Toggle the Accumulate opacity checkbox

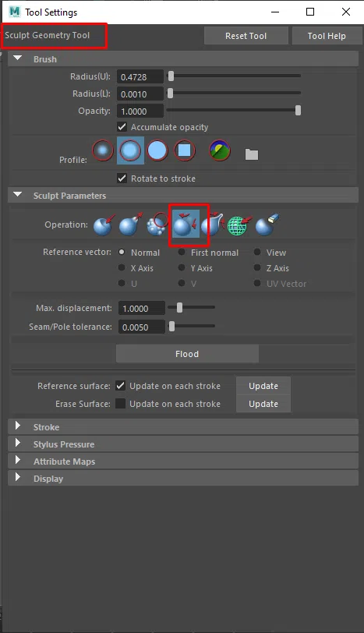pyautogui.click(x=122, y=127)
